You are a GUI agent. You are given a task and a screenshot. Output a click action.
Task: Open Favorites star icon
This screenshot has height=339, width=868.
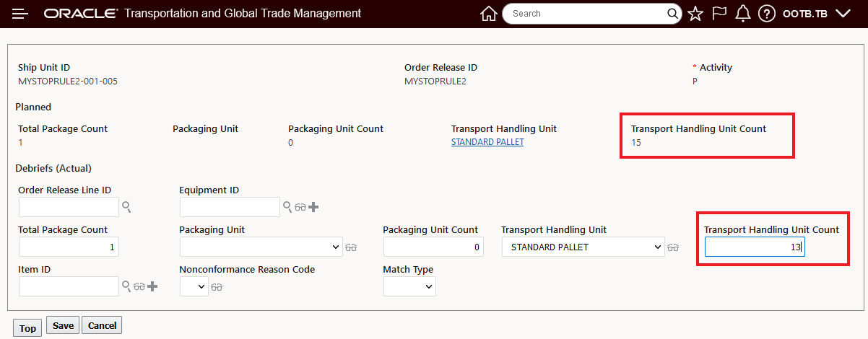(695, 14)
